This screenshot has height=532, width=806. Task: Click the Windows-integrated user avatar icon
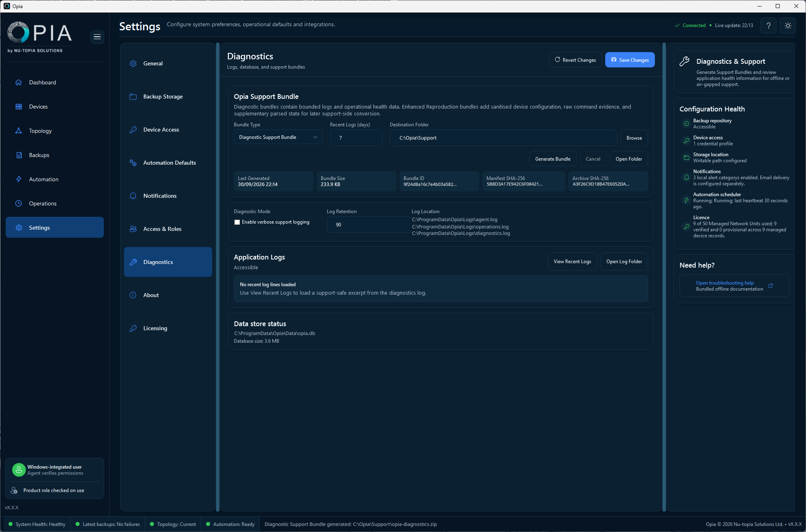click(19, 470)
